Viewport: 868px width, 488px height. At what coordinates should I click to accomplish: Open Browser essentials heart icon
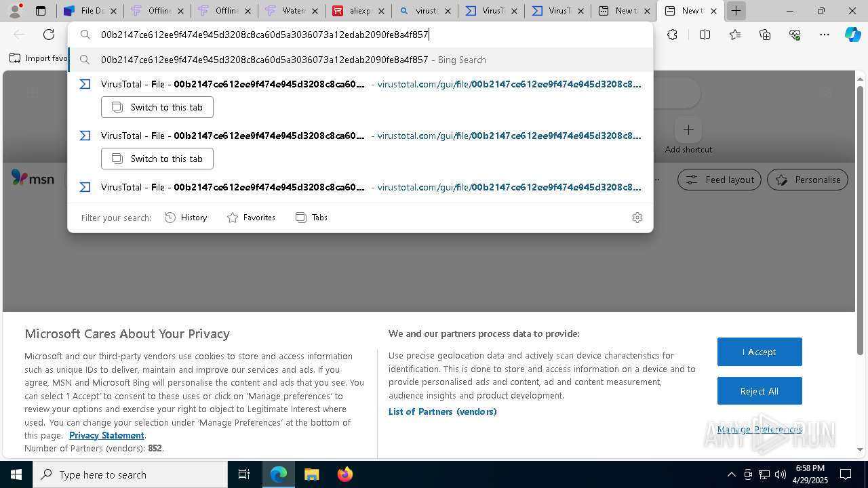click(x=795, y=35)
